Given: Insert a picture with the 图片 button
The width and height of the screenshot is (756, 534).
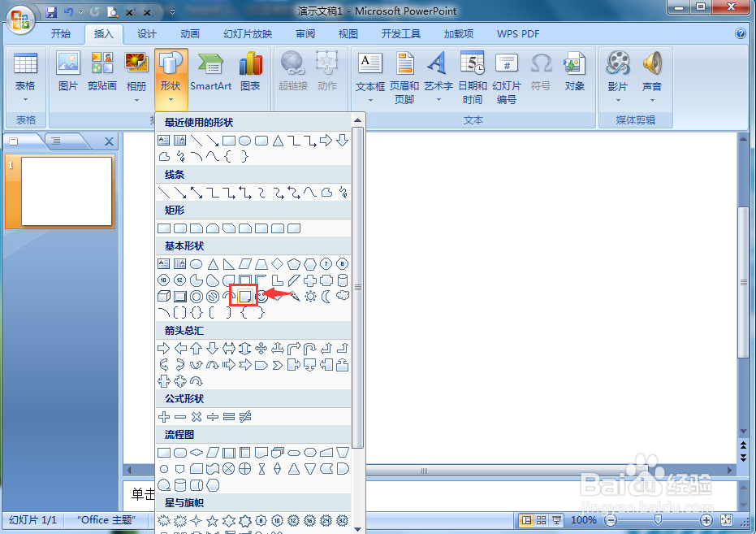Looking at the screenshot, I should (68, 72).
